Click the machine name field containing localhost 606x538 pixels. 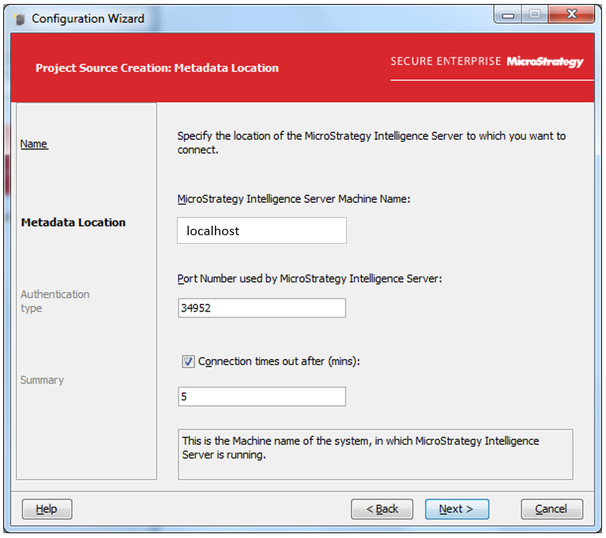261,231
